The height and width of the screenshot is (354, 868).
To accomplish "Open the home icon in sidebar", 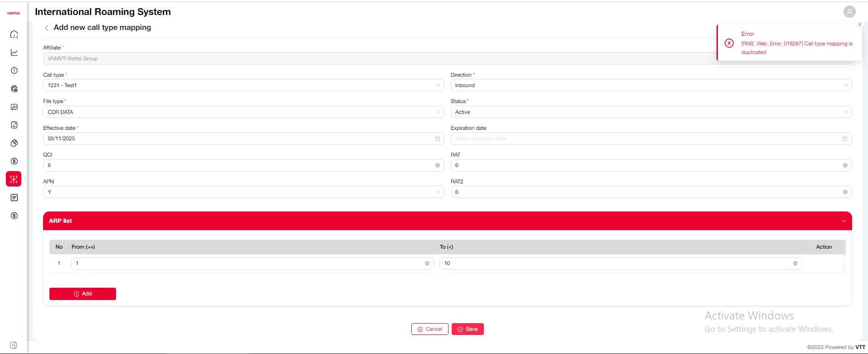I will [x=14, y=34].
